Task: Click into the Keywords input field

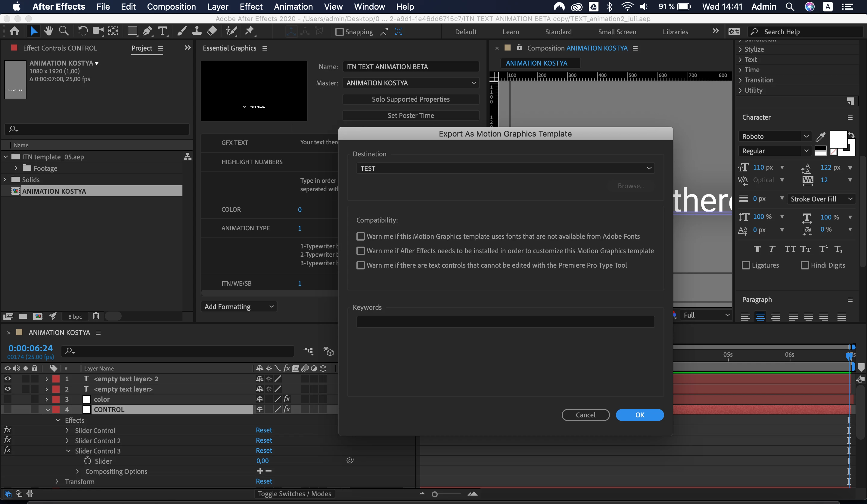Action: click(x=505, y=322)
